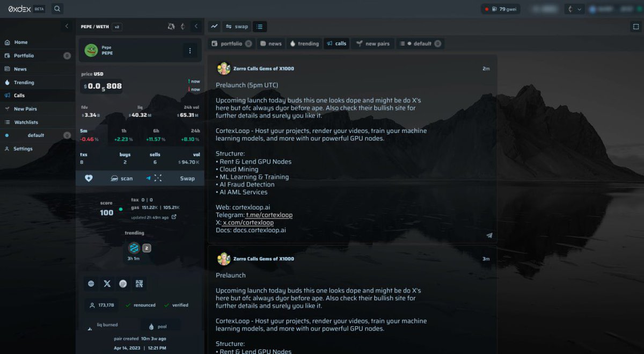
Task: Open the new pairs tab
Action: (x=372, y=44)
